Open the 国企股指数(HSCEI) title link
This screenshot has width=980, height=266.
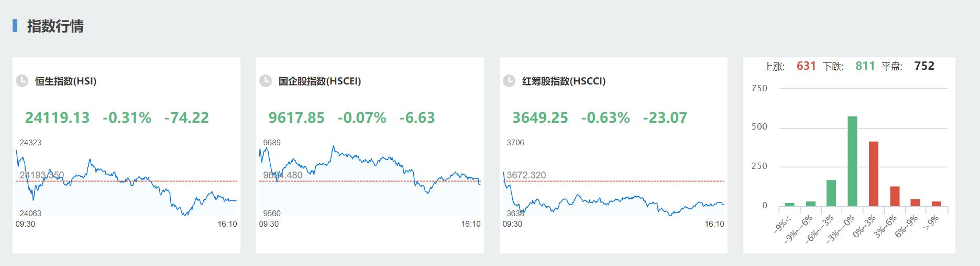320,81
